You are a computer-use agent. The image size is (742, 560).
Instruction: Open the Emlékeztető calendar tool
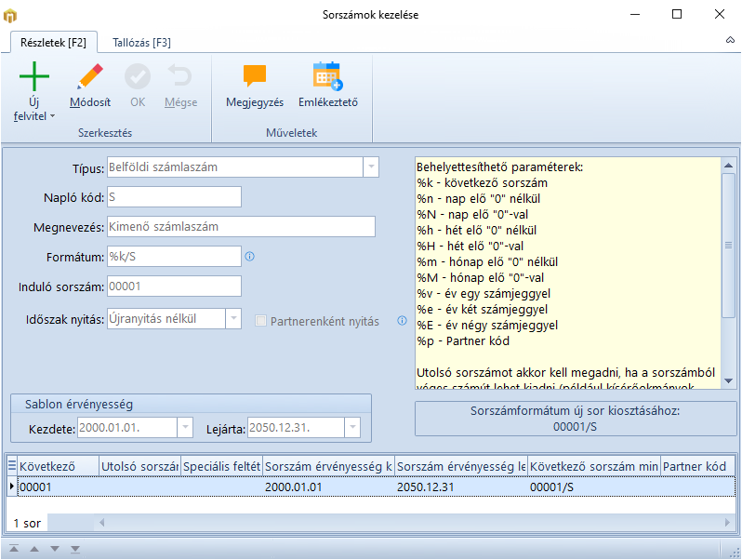click(x=327, y=77)
